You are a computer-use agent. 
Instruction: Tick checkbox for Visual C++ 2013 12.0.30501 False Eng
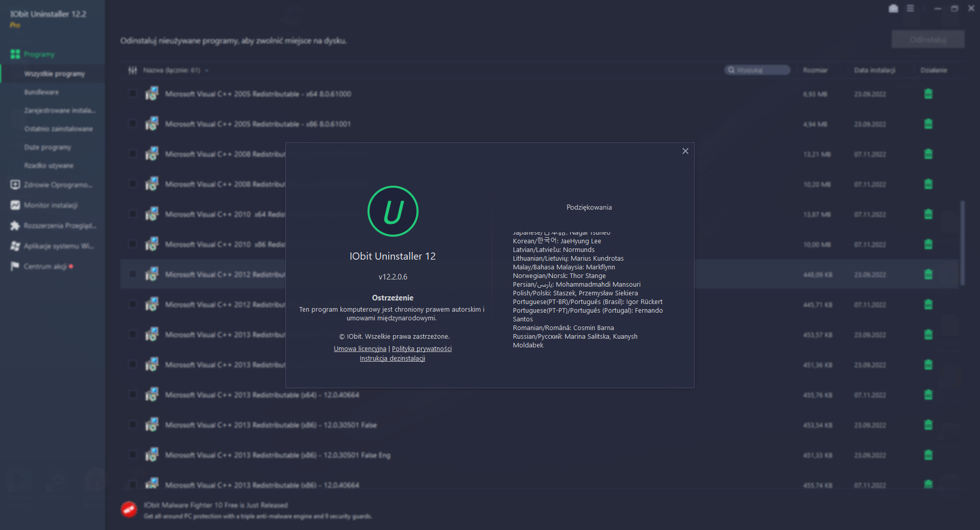click(133, 455)
